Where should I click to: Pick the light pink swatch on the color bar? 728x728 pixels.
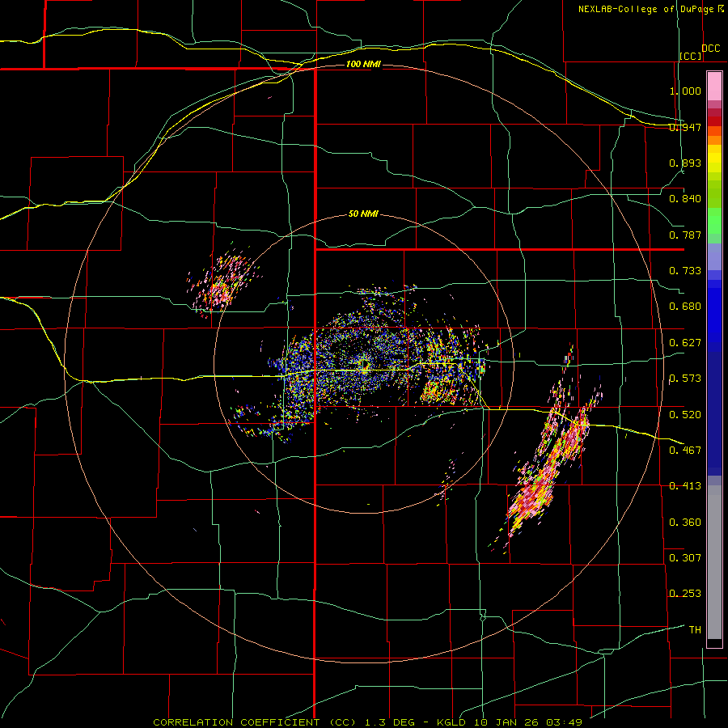pos(714,87)
